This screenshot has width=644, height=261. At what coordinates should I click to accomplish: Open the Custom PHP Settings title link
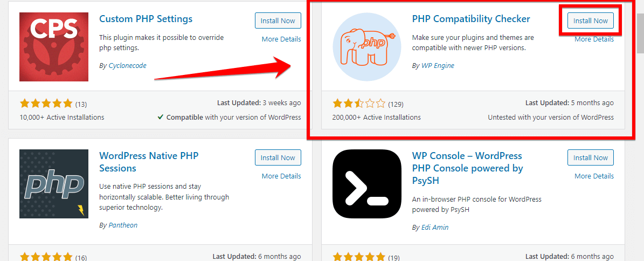(146, 19)
